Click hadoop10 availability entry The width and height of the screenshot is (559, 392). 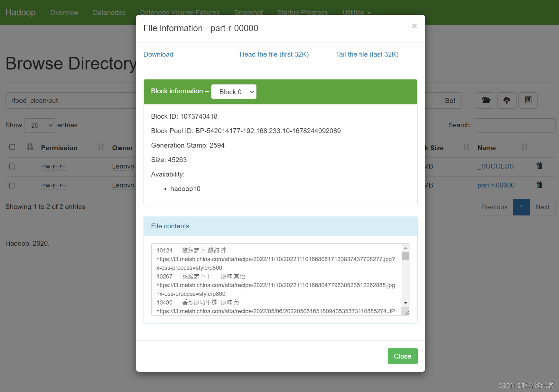[x=185, y=189]
